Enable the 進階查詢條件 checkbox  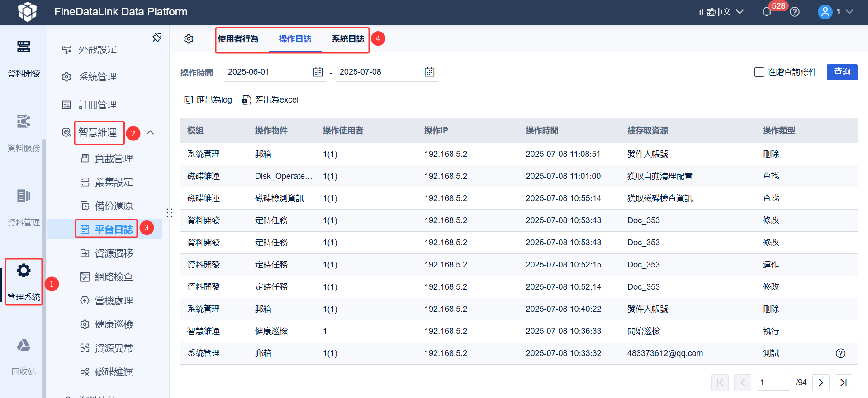[x=759, y=72]
